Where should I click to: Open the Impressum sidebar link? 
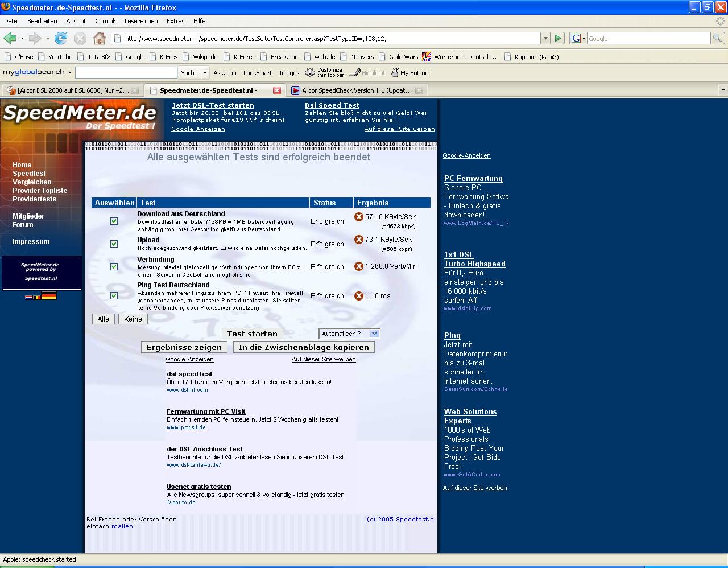pyautogui.click(x=31, y=242)
